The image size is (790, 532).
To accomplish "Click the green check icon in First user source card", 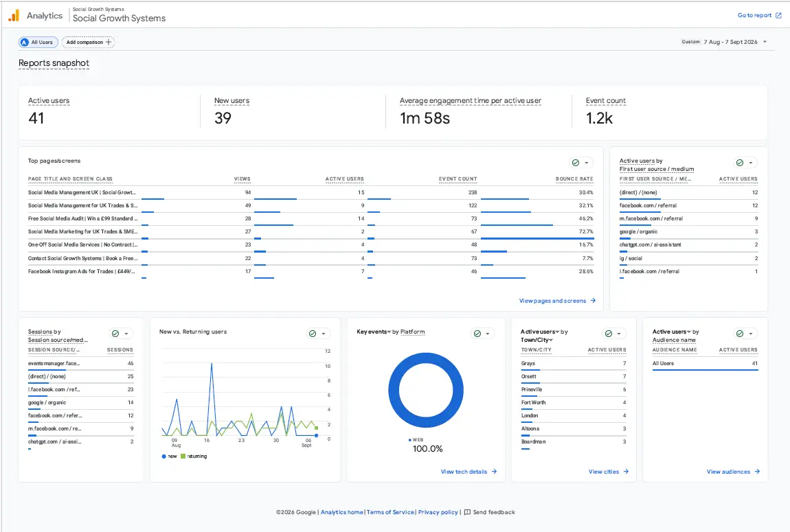I will click(x=740, y=163).
